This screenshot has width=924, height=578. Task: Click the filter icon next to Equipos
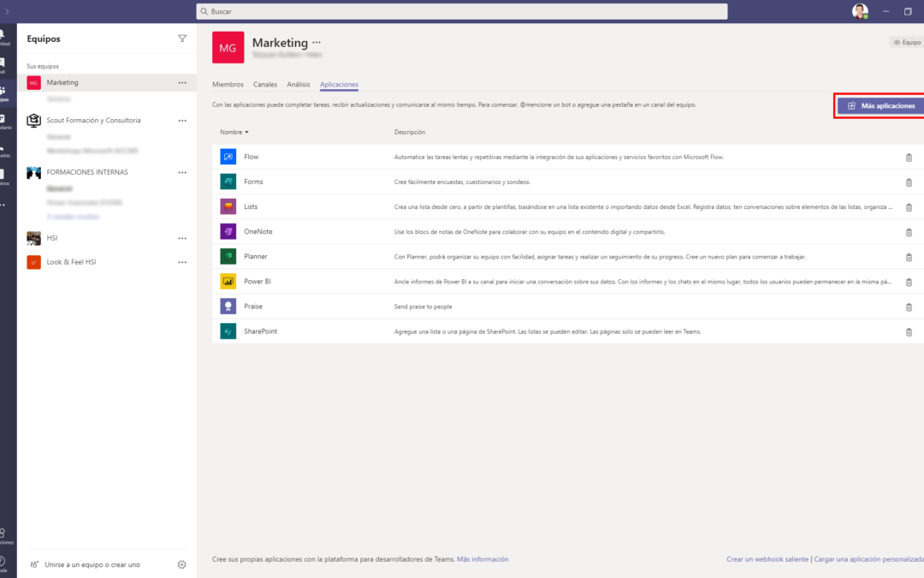pos(182,39)
